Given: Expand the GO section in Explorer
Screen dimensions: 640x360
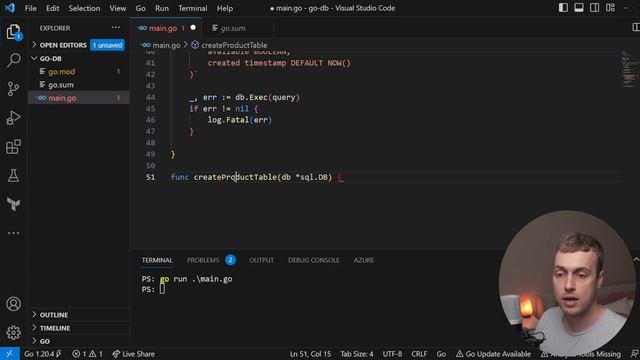Looking at the screenshot, I should click(x=45, y=341).
